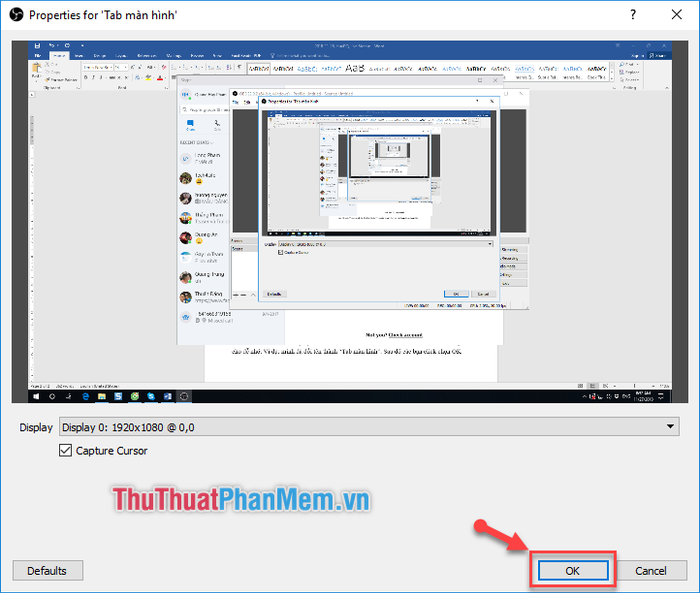Open help via the title bar question mark

632,15
